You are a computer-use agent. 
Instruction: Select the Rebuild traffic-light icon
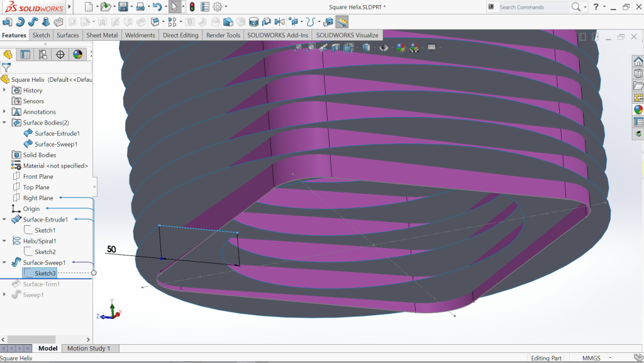(192, 7)
